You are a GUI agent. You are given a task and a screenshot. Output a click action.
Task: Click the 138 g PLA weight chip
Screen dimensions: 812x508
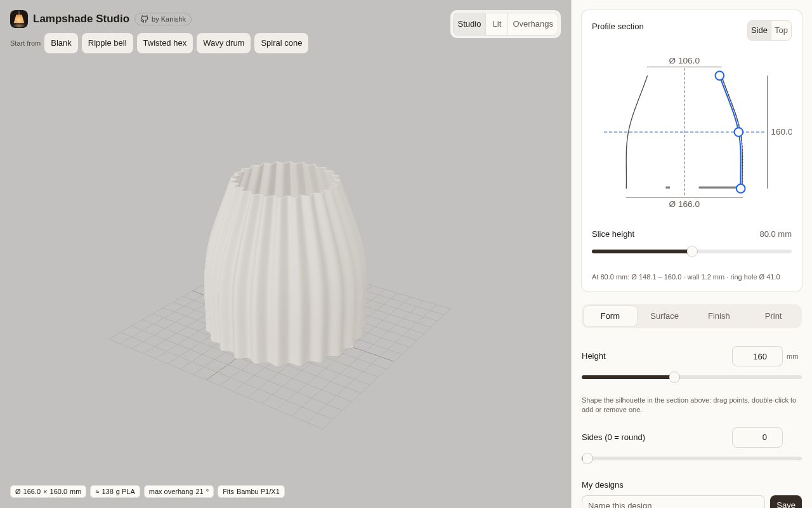click(115, 491)
